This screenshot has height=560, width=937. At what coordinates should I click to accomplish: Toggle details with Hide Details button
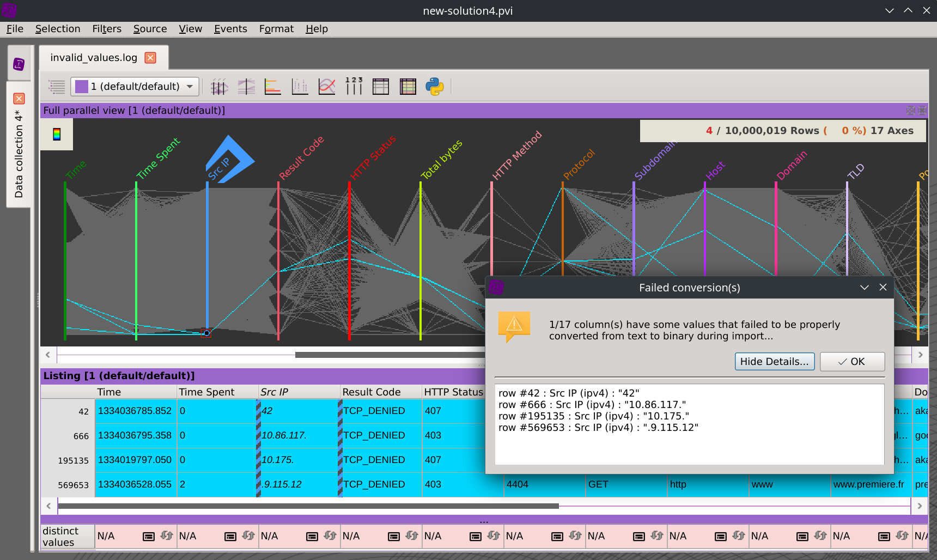click(774, 362)
